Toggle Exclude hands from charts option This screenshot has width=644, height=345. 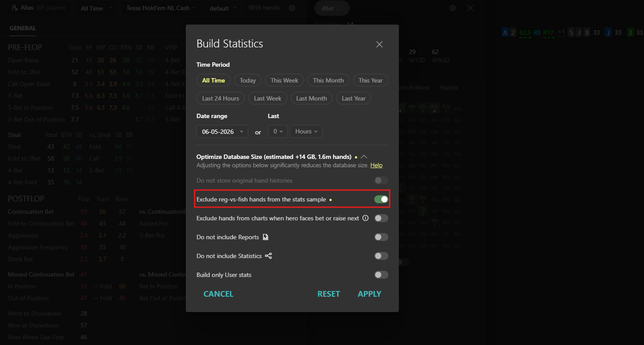click(381, 218)
